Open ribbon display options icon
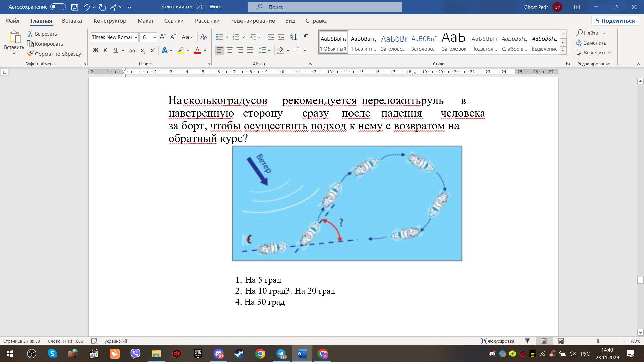The image size is (644, 362). (577, 7)
